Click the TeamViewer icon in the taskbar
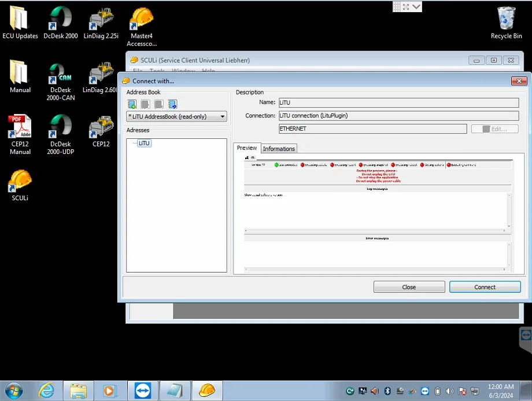532x401 pixels. tap(142, 391)
